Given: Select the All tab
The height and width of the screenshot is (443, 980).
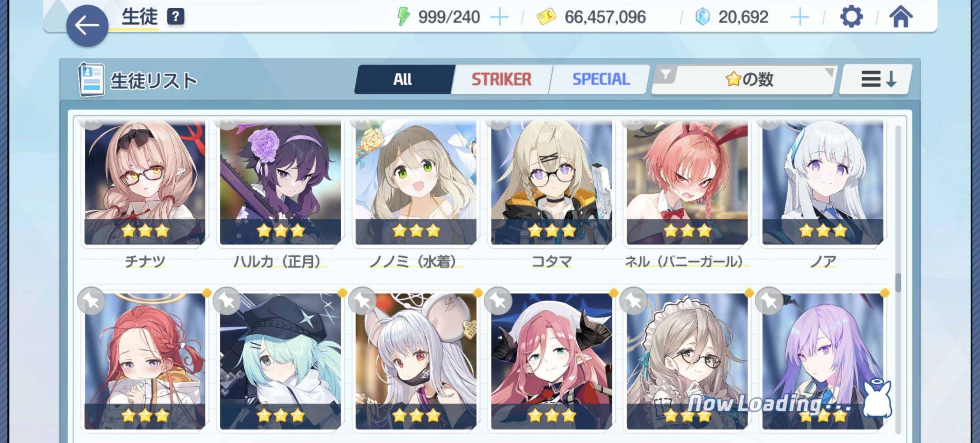Looking at the screenshot, I should [x=403, y=79].
